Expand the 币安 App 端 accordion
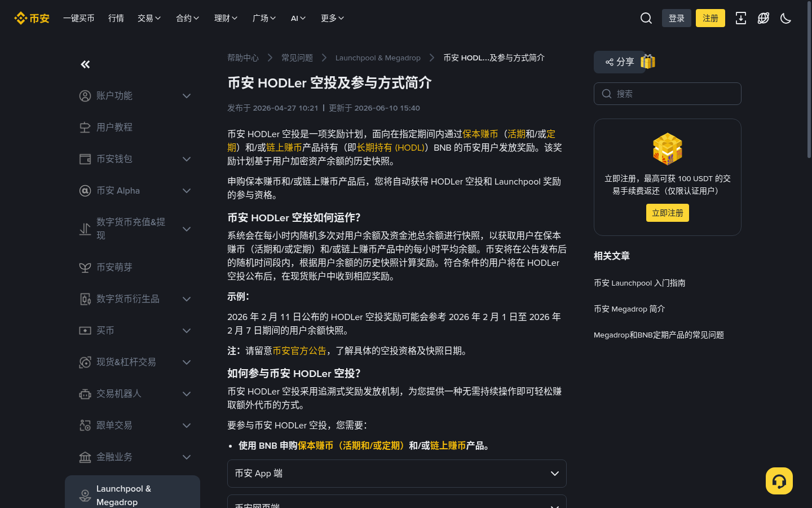This screenshot has width=812, height=508. pyautogui.click(x=396, y=474)
